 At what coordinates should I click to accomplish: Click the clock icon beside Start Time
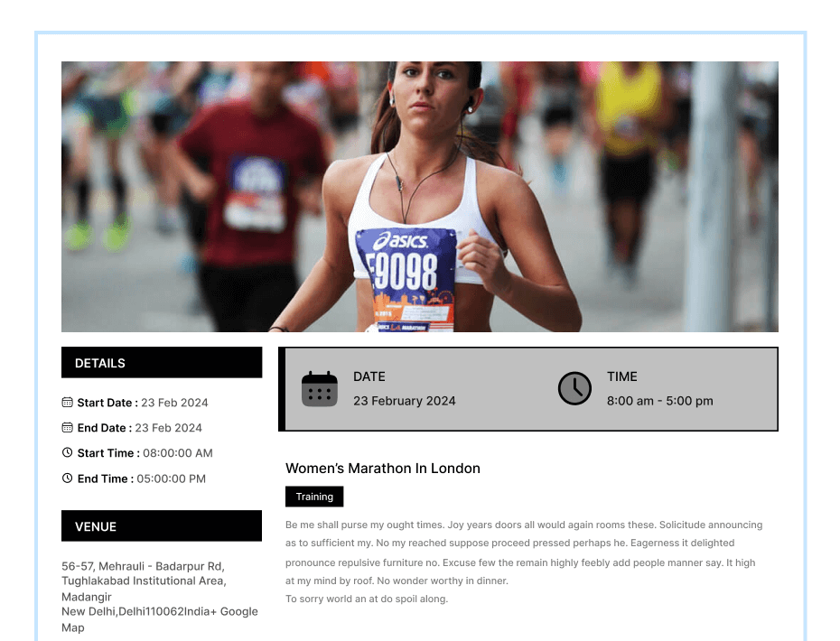[x=67, y=452]
